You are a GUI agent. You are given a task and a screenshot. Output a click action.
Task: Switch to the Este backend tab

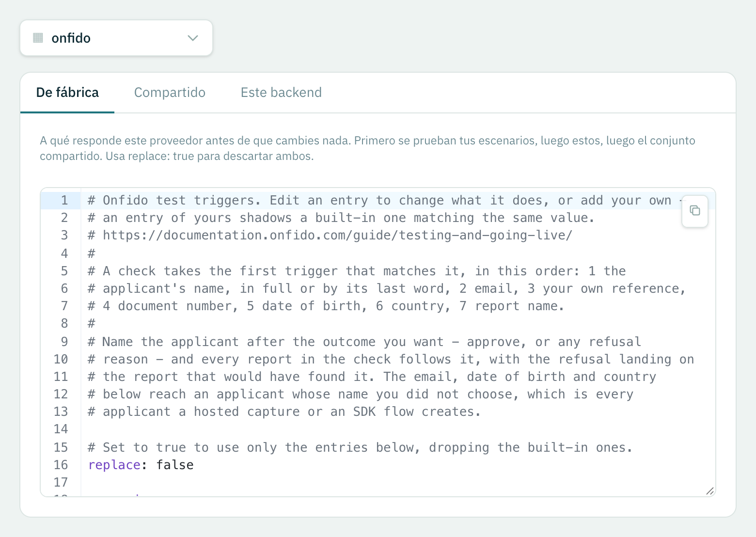281,93
